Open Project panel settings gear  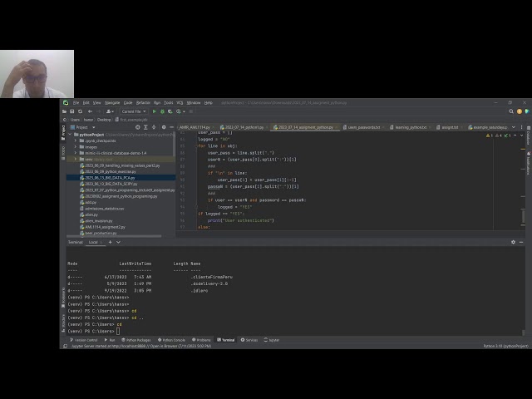pos(164,127)
